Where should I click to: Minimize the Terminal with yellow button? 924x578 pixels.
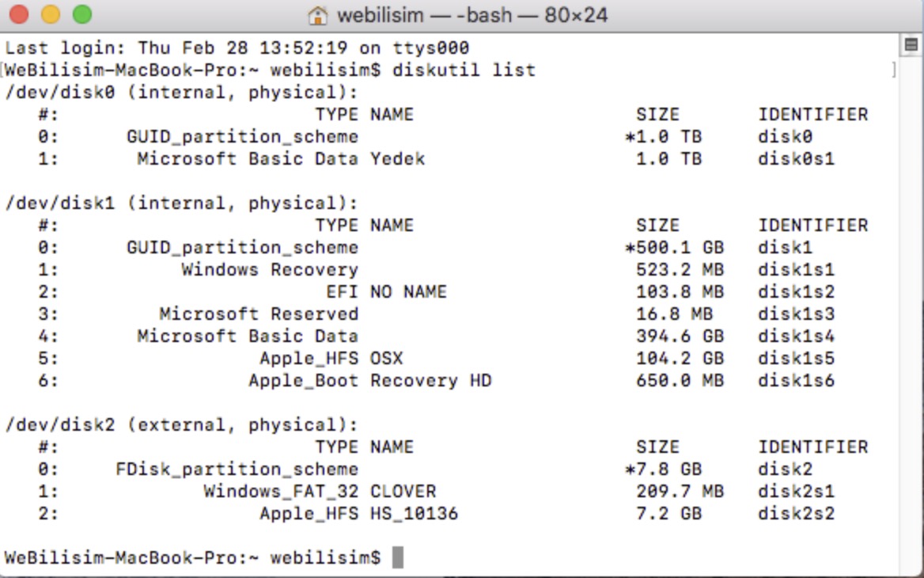click(x=50, y=15)
